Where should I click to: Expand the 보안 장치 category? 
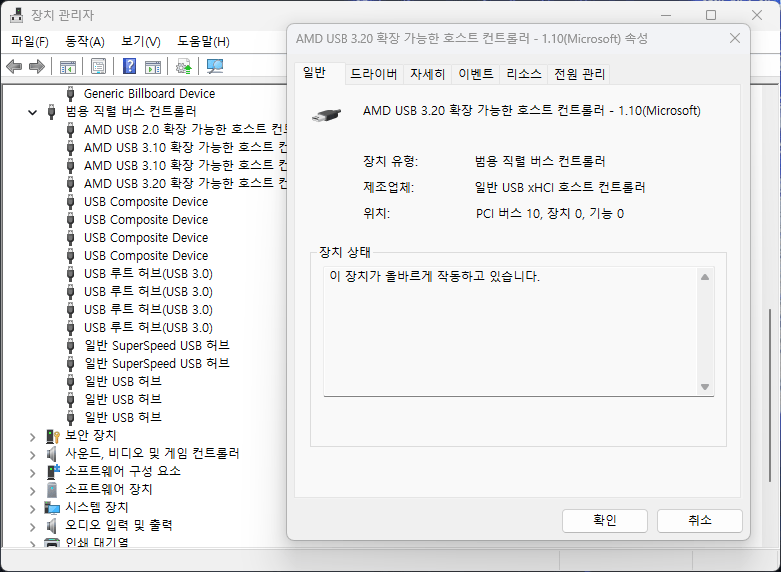coord(33,436)
